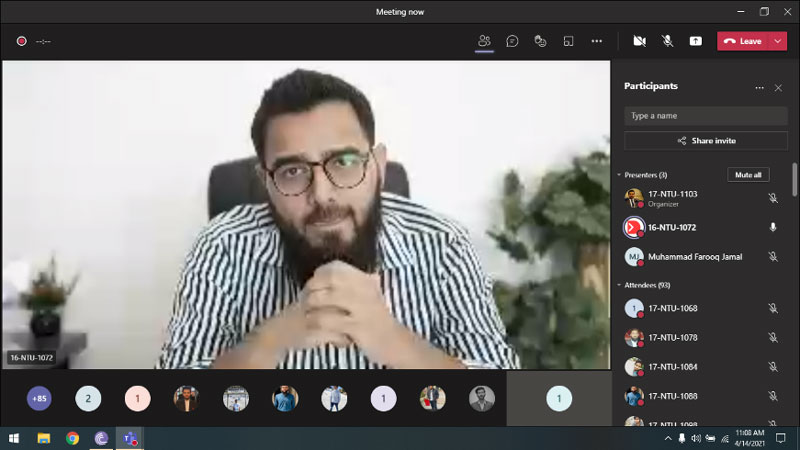Screen dimensions: 800x450
Task: Open the show participants icon
Action: tap(484, 41)
